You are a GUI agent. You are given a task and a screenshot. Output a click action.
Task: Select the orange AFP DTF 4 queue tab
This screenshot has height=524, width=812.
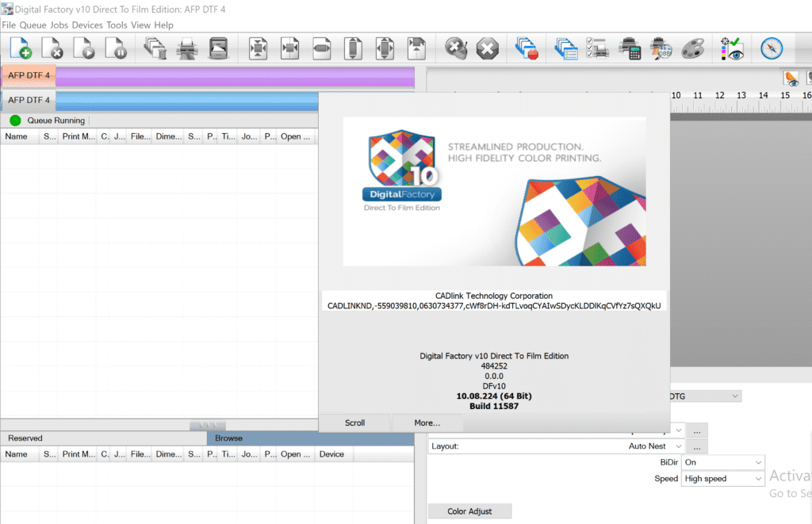(29, 75)
